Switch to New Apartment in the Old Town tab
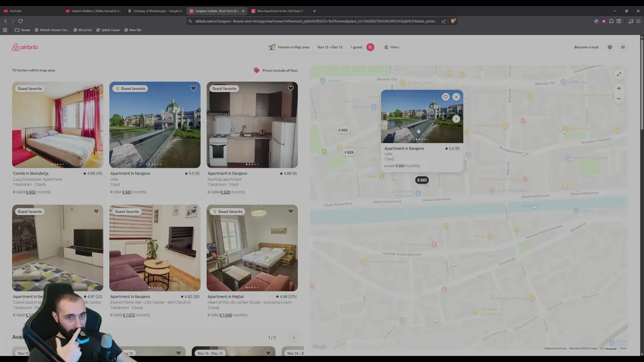The image size is (644, 362). point(279,11)
